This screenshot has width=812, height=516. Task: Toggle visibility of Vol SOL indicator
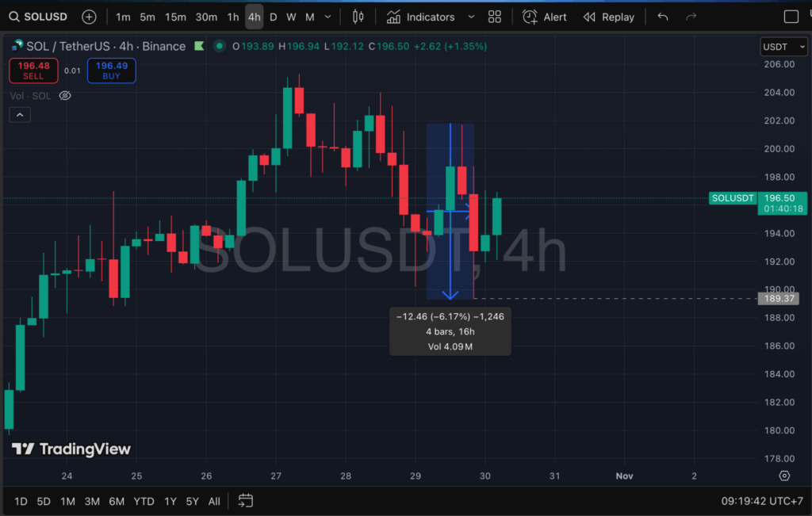tap(65, 96)
